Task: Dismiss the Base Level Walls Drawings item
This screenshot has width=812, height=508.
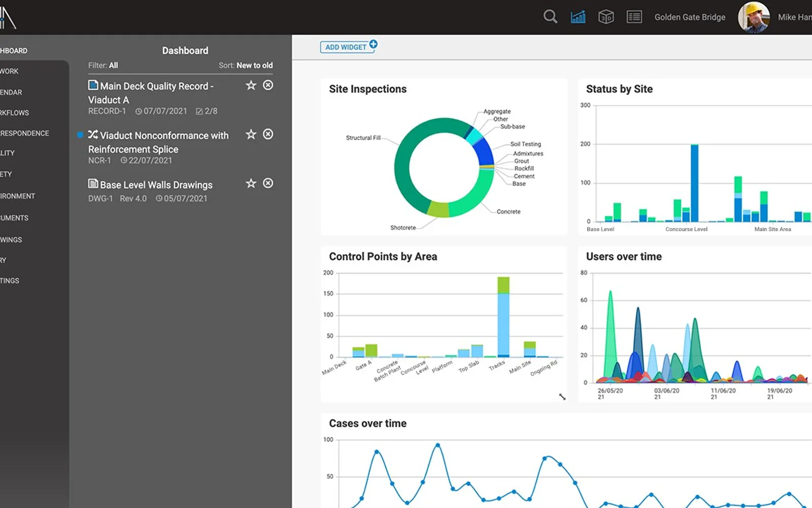Action: (268, 183)
